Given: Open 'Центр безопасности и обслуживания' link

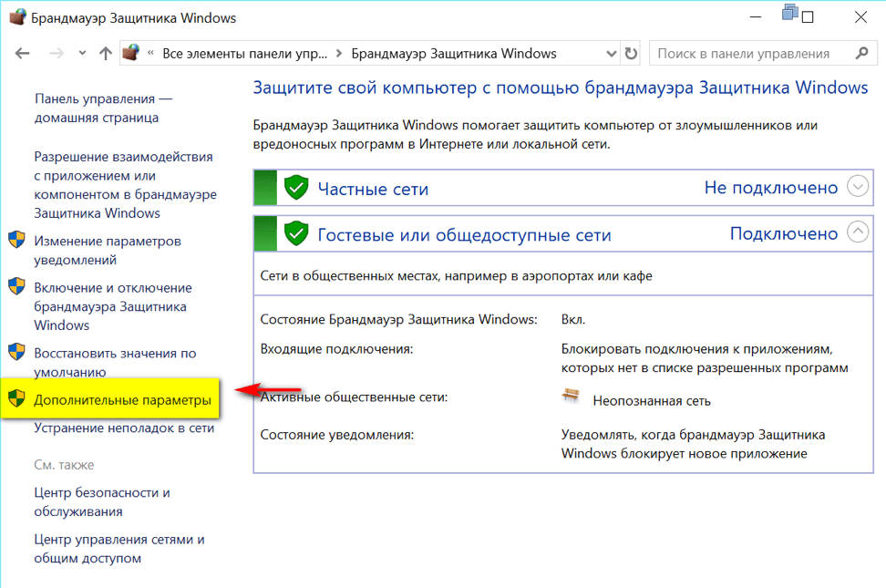Looking at the screenshot, I should pyautogui.click(x=102, y=502).
